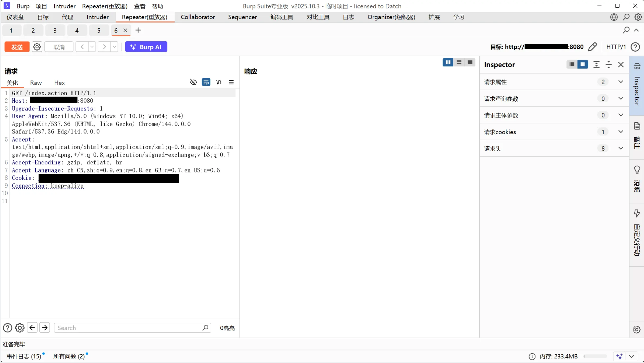Click the memory usage bar
This screenshot has width=644, height=363.
[595, 356]
